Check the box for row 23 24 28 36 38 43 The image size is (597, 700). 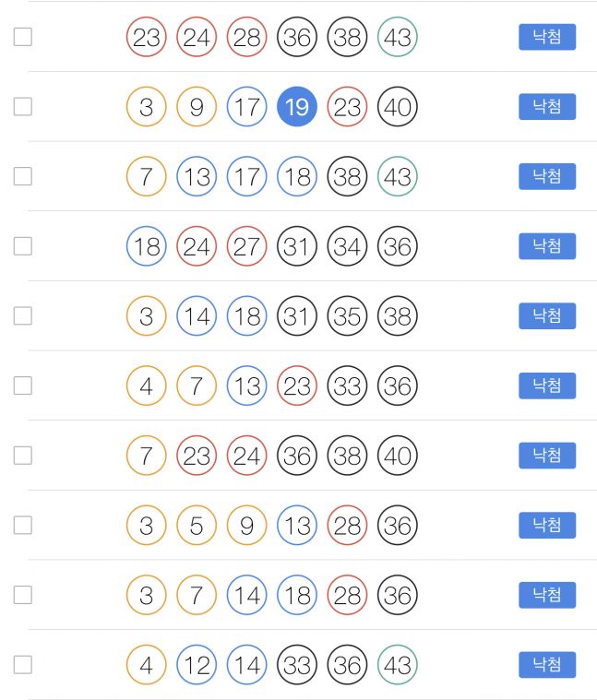click(23, 37)
